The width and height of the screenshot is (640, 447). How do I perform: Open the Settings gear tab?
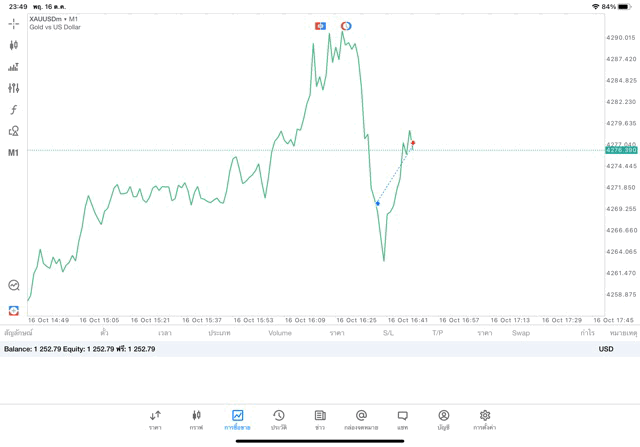click(x=485, y=420)
